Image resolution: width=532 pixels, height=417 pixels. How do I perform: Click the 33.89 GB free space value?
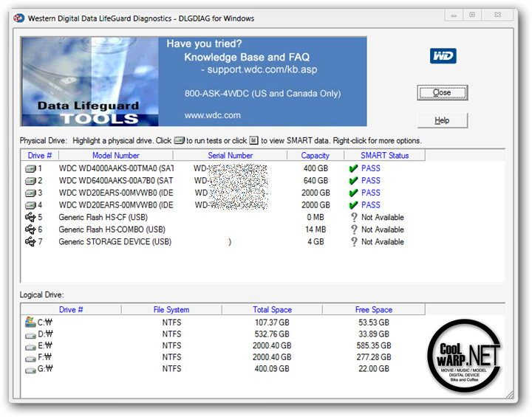(x=374, y=334)
